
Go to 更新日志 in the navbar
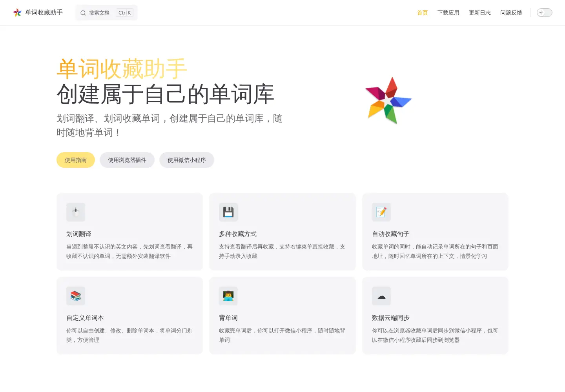pos(480,13)
